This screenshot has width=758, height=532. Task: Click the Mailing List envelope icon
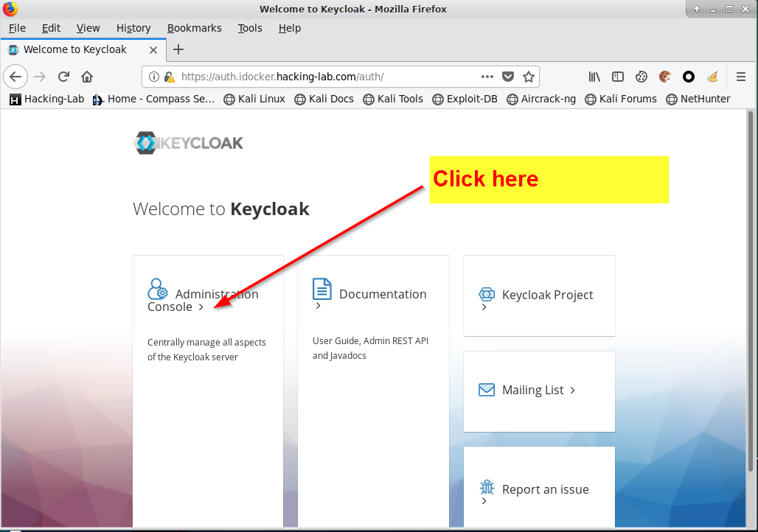[487, 390]
